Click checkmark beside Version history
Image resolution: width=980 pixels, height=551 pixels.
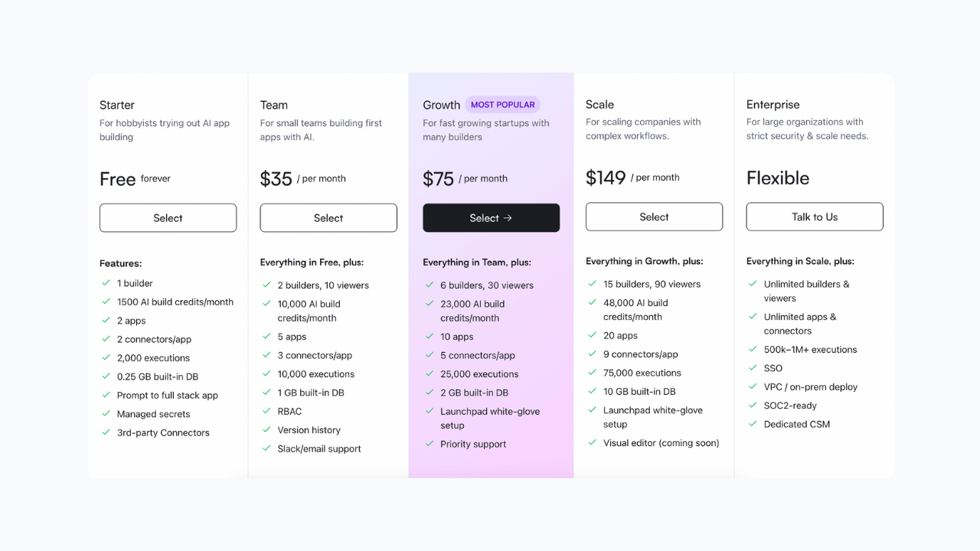tap(267, 430)
